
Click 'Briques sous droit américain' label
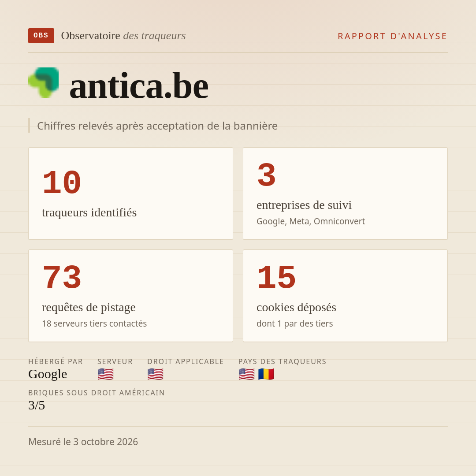(x=97, y=393)
